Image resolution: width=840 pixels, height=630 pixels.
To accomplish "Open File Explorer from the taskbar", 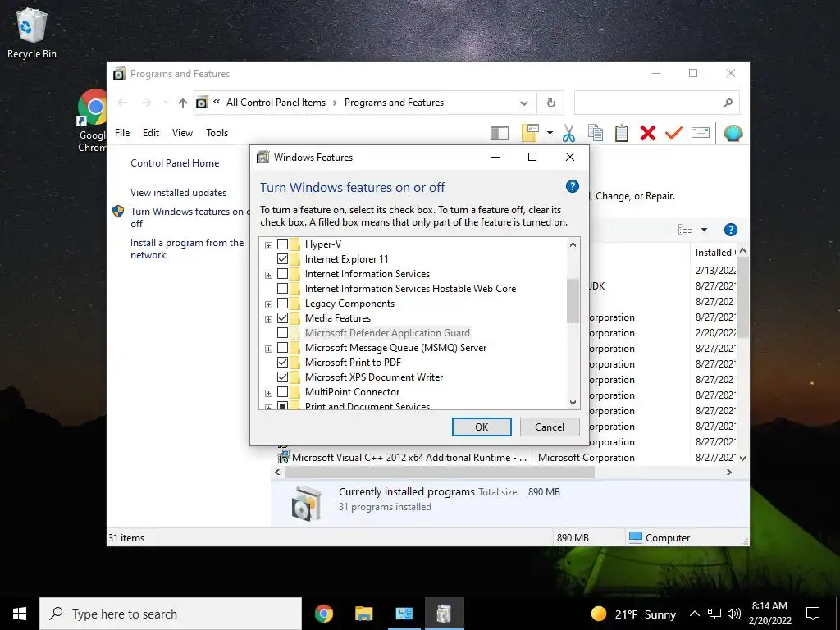I will (x=363, y=614).
